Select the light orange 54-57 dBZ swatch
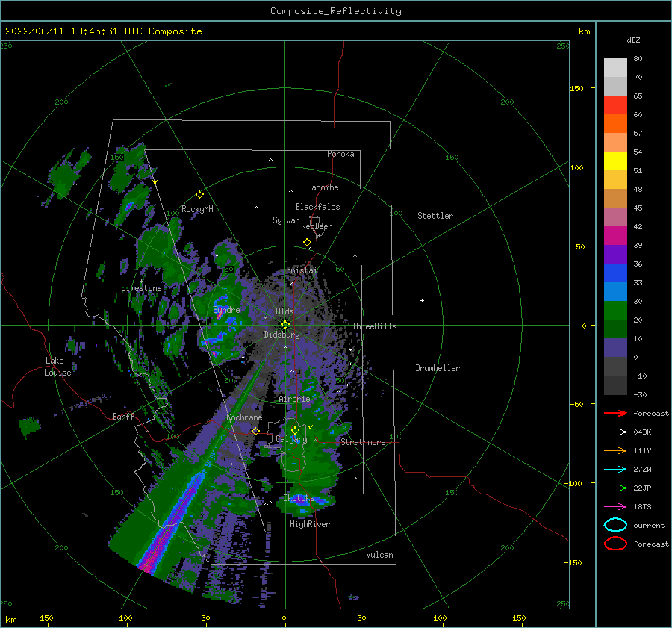Viewport: 672px width, 628px height. 615,143
